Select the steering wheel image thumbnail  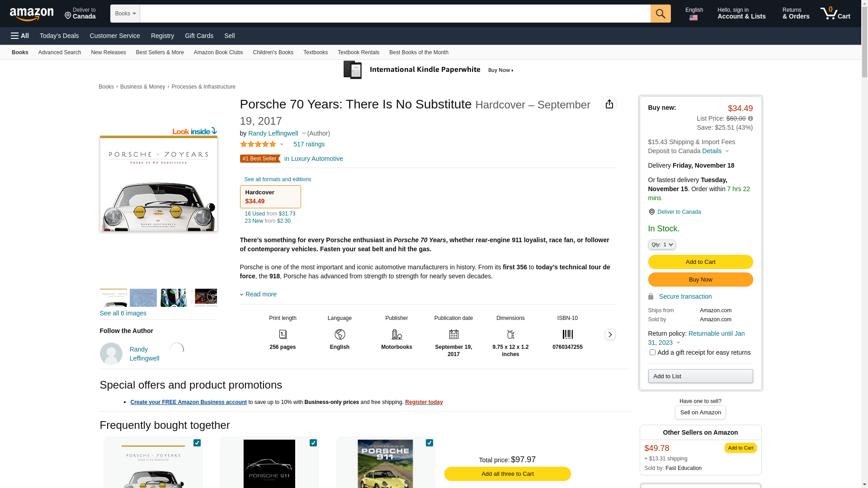pos(203,298)
